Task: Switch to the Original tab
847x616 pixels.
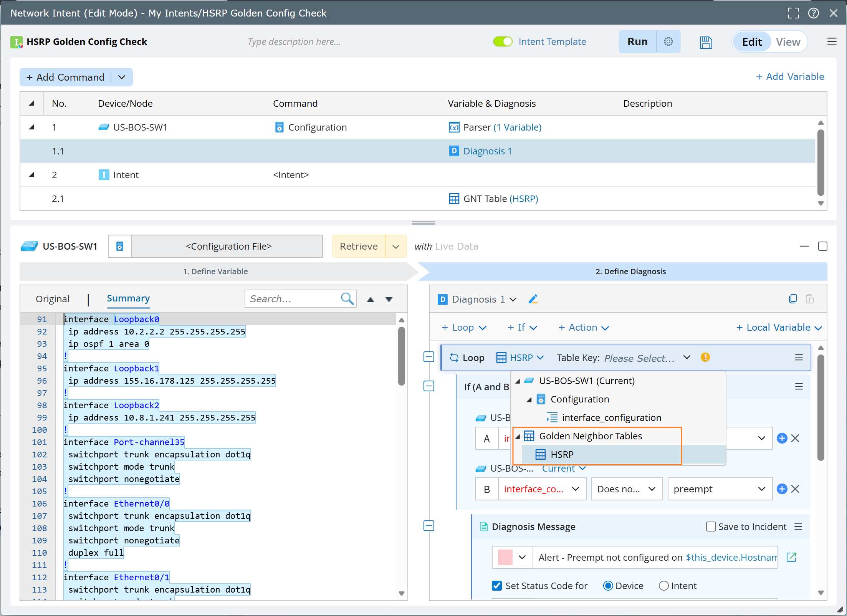Action: click(53, 299)
